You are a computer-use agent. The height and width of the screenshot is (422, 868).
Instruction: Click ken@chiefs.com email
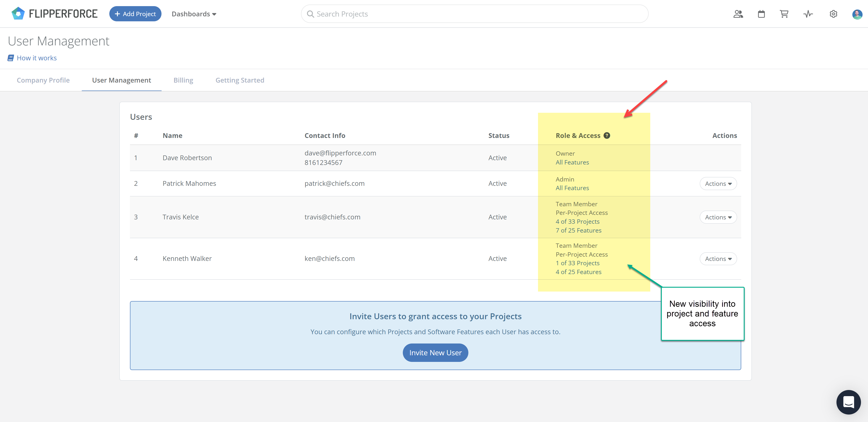(330, 258)
